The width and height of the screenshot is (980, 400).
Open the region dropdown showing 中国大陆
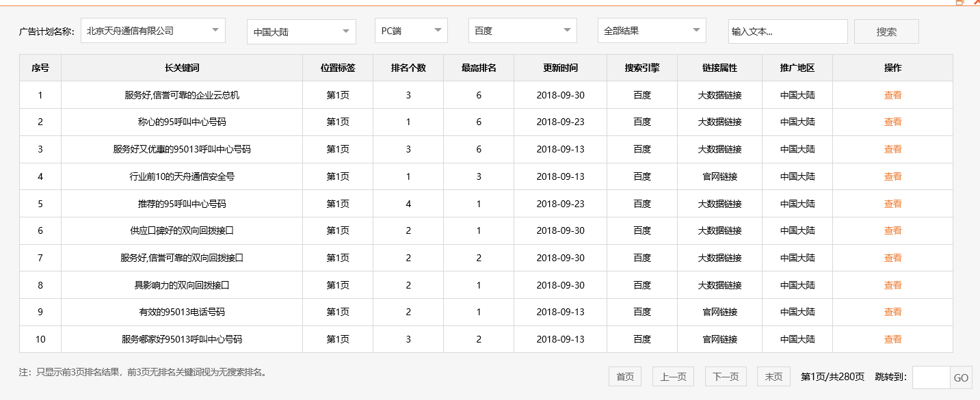click(x=300, y=30)
